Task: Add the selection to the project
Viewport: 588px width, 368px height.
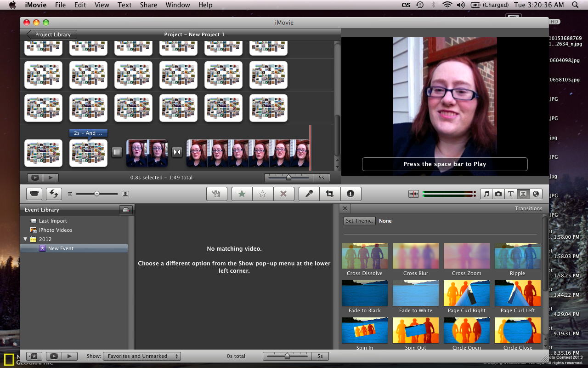Action: tap(217, 194)
